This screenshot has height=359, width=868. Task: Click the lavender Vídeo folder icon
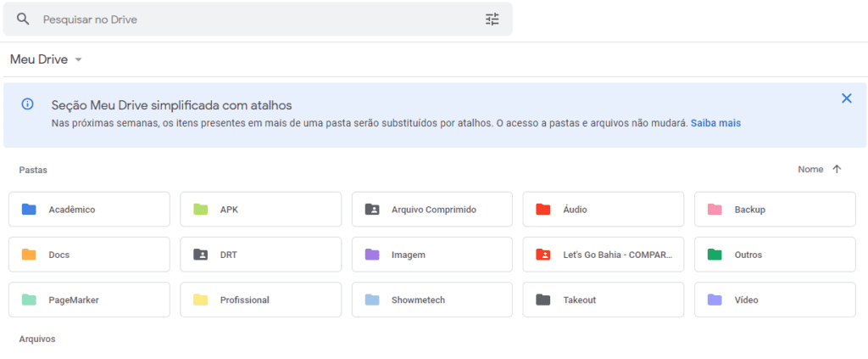(715, 300)
